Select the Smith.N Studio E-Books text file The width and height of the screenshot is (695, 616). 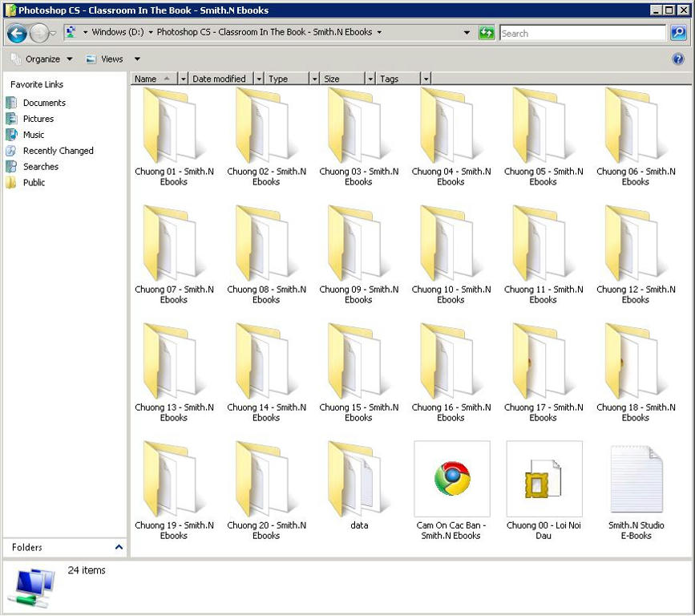click(x=636, y=491)
